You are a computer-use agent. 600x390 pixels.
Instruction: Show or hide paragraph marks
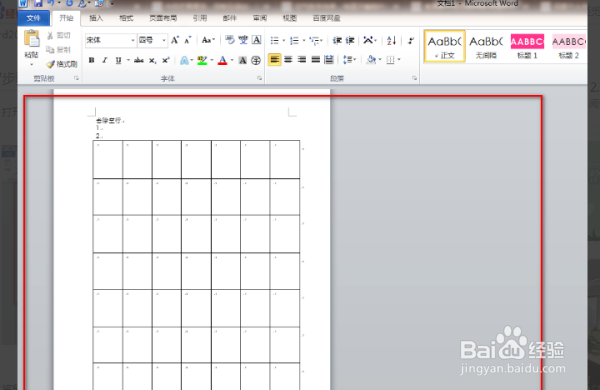pos(411,40)
